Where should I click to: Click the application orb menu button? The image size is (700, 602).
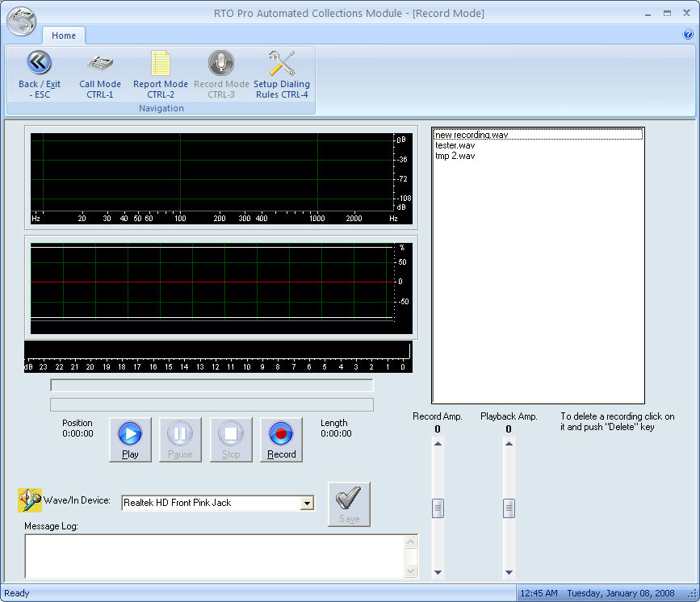pyautogui.click(x=22, y=22)
